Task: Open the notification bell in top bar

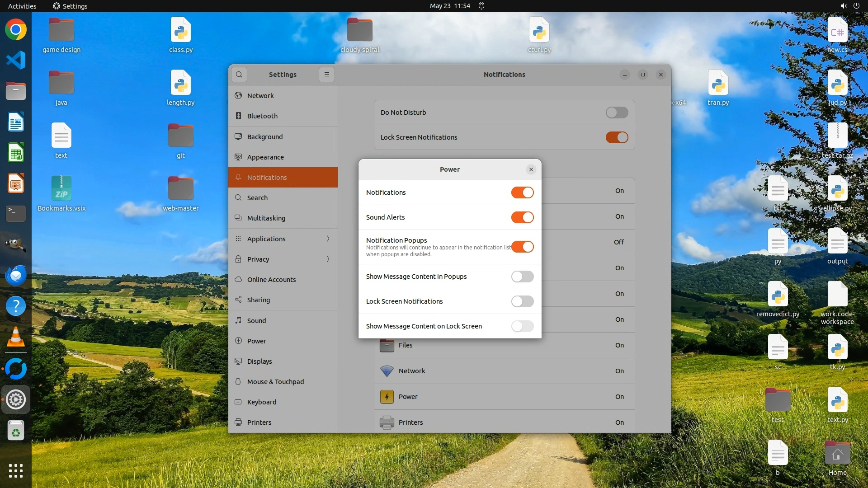Action: pyautogui.click(x=481, y=6)
